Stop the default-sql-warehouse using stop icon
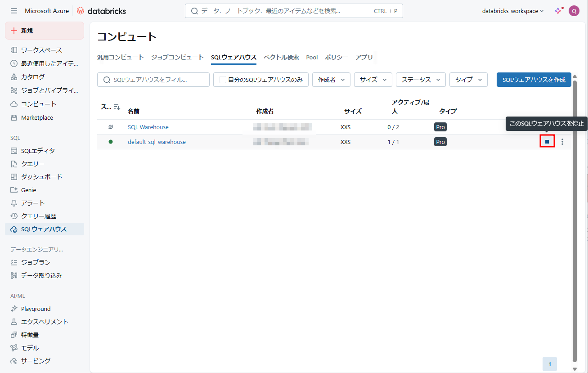The width and height of the screenshot is (588, 373). 547,141
